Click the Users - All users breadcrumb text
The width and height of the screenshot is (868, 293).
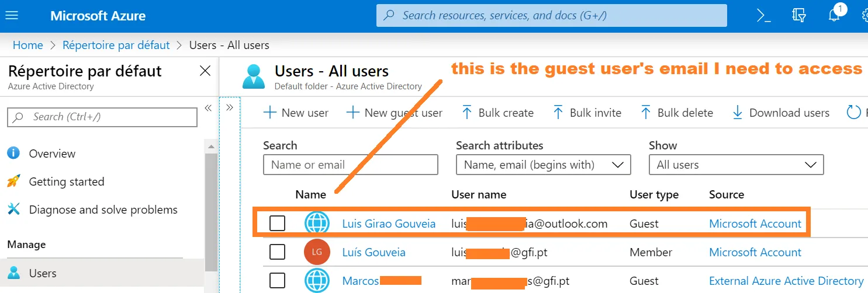[x=229, y=45]
